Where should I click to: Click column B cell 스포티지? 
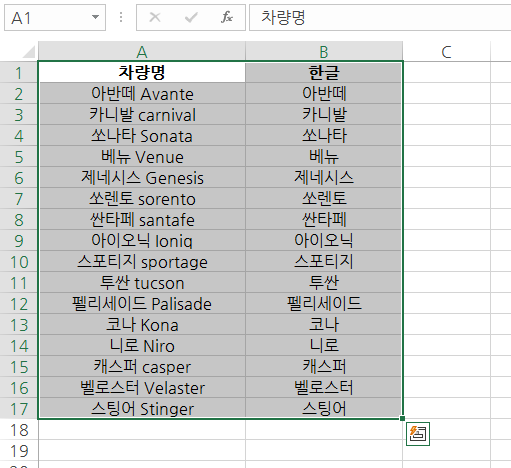[324, 261]
